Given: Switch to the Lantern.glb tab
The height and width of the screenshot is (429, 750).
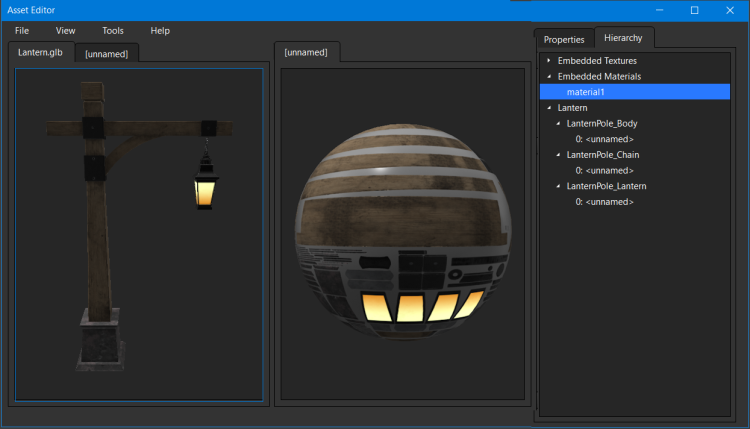Looking at the screenshot, I should 41,52.
